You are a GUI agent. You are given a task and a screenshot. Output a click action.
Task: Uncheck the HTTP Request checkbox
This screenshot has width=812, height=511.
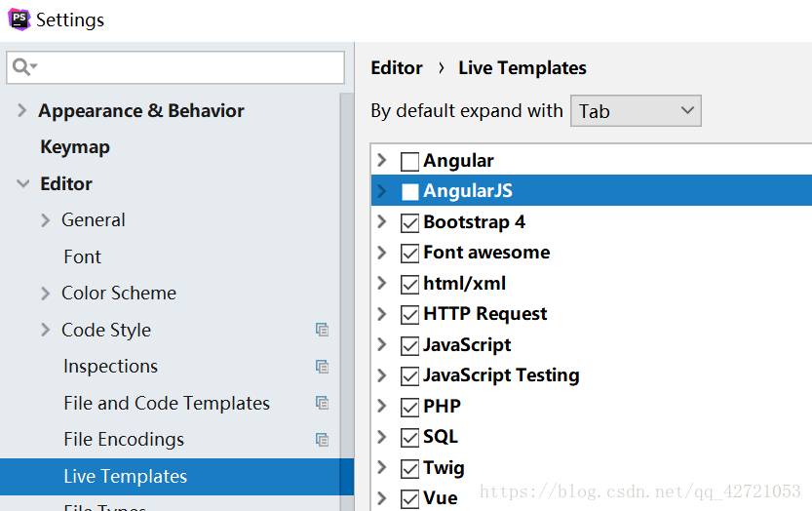click(x=409, y=315)
